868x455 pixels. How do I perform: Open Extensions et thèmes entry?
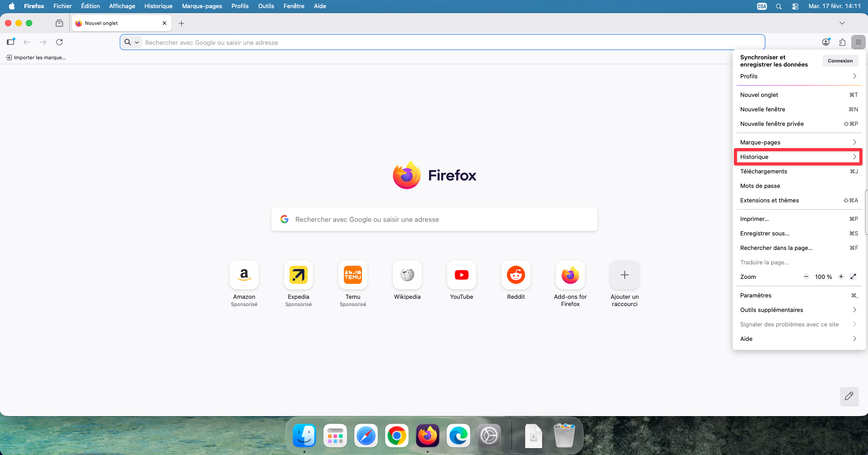(799, 200)
